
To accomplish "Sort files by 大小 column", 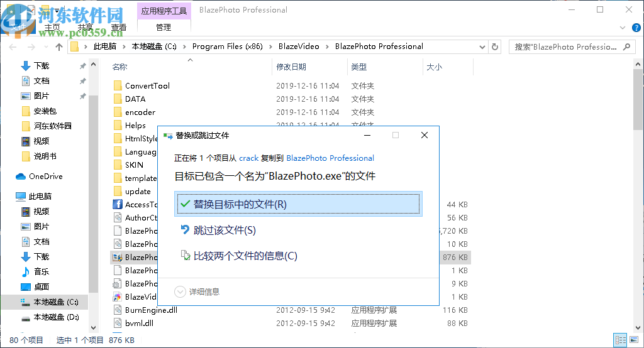I will coord(434,67).
